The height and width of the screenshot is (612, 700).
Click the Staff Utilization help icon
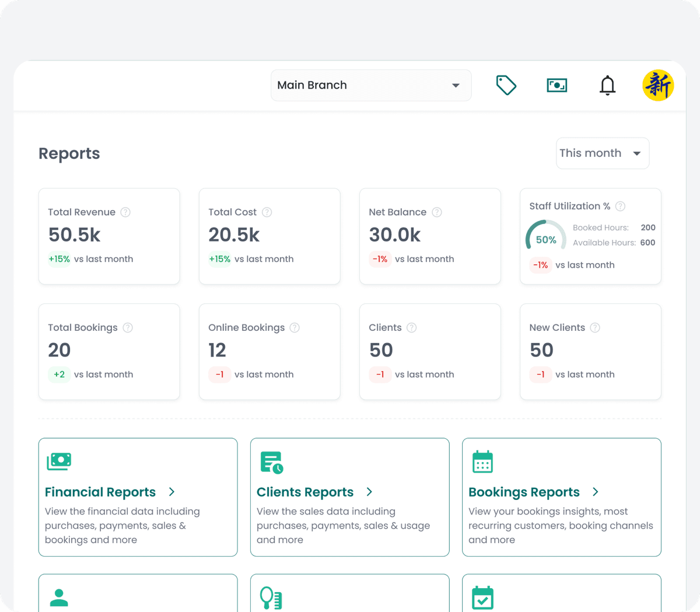[620, 206]
